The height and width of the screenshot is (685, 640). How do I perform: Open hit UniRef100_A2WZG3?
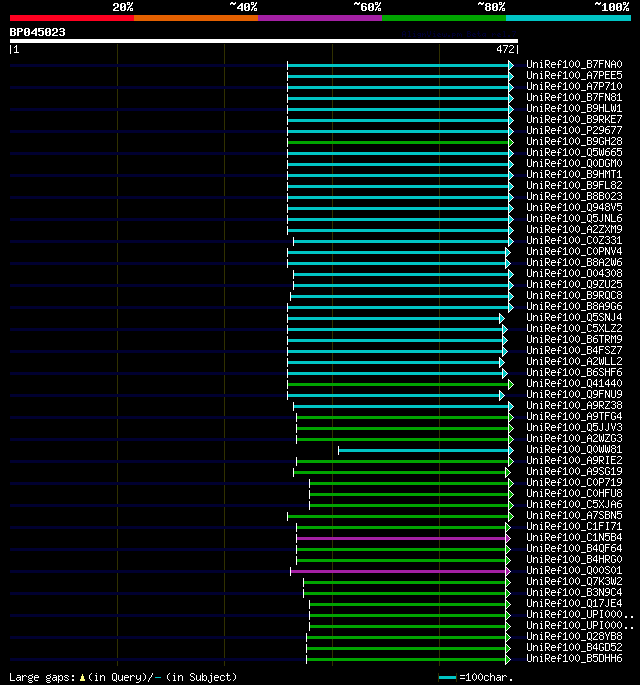tap(574, 438)
